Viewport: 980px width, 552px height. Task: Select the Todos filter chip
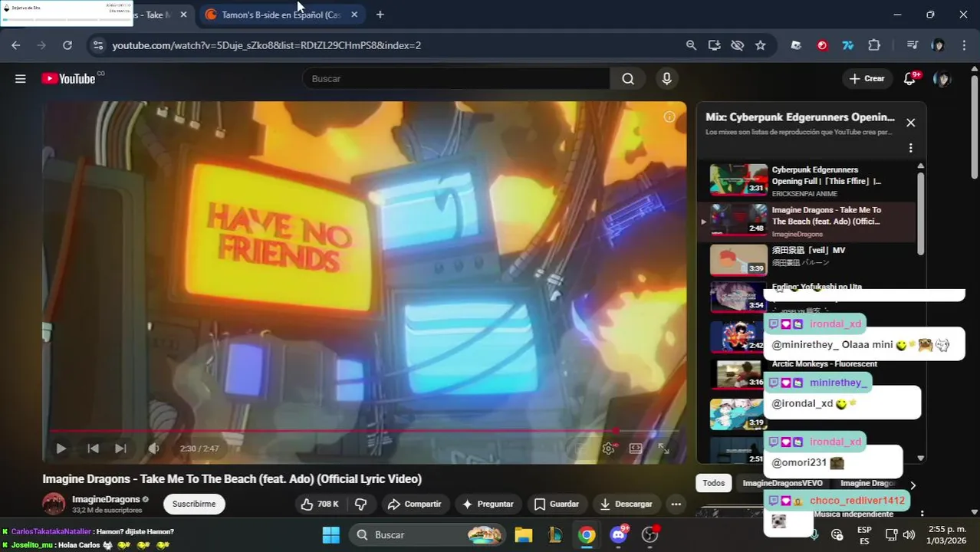tap(713, 483)
